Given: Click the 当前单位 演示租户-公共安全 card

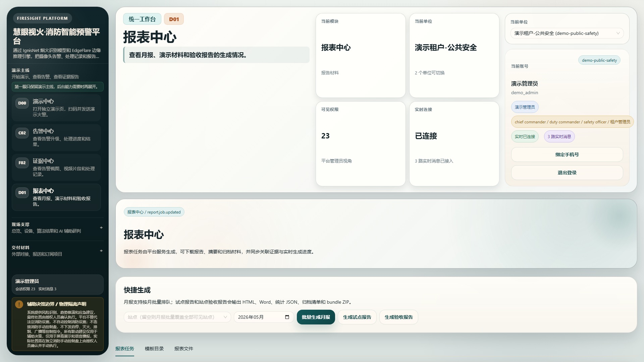Looking at the screenshot, I should [x=454, y=56].
